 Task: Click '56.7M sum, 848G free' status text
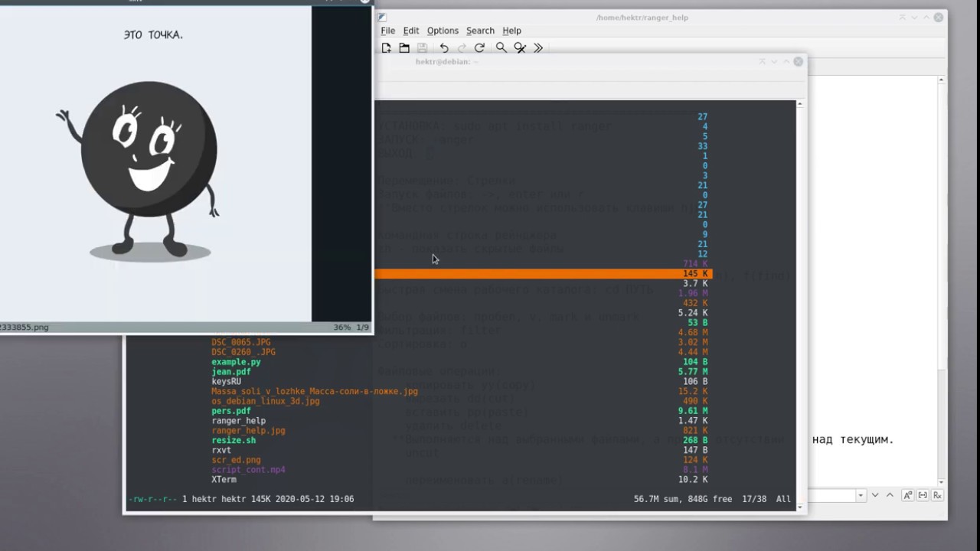(x=683, y=499)
